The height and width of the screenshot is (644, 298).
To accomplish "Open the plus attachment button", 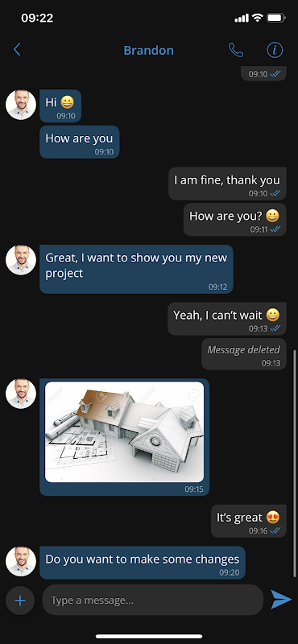I will (x=19, y=601).
